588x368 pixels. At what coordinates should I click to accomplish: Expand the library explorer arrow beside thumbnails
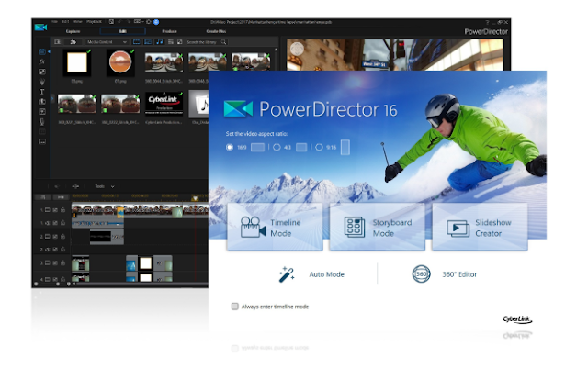click(x=52, y=99)
